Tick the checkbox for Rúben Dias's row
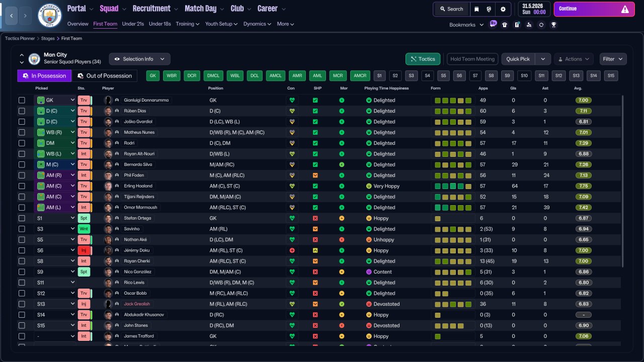This screenshot has height=362, width=644. 22,111
